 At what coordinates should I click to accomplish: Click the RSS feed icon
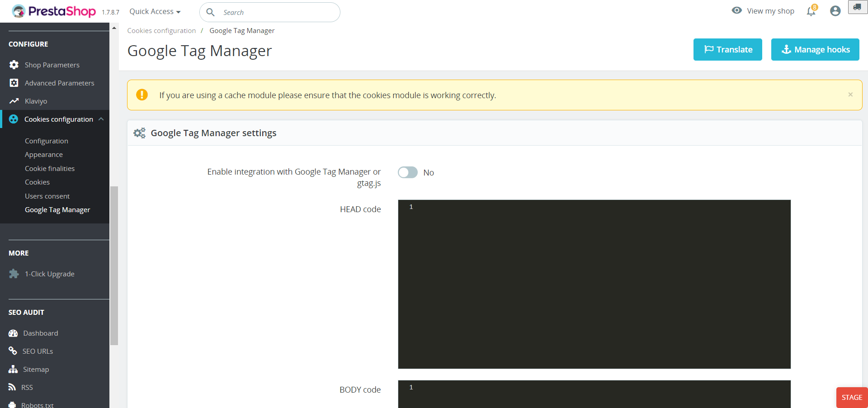(12, 387)
